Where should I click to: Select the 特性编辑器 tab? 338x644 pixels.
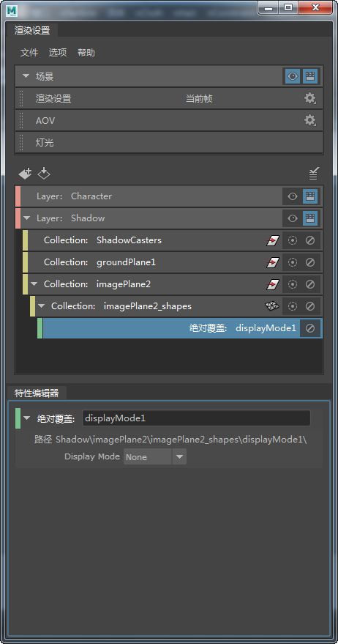[x=37, y=393]
